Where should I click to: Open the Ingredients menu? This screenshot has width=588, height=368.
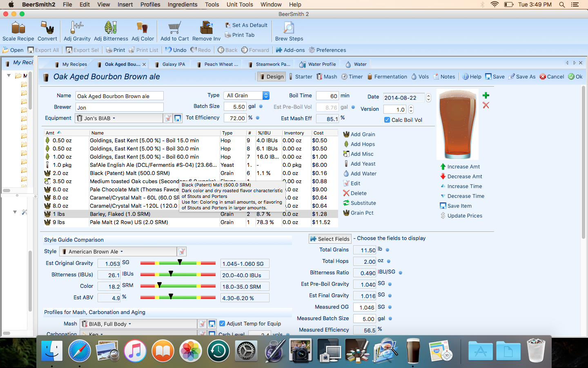coord(183,4)
